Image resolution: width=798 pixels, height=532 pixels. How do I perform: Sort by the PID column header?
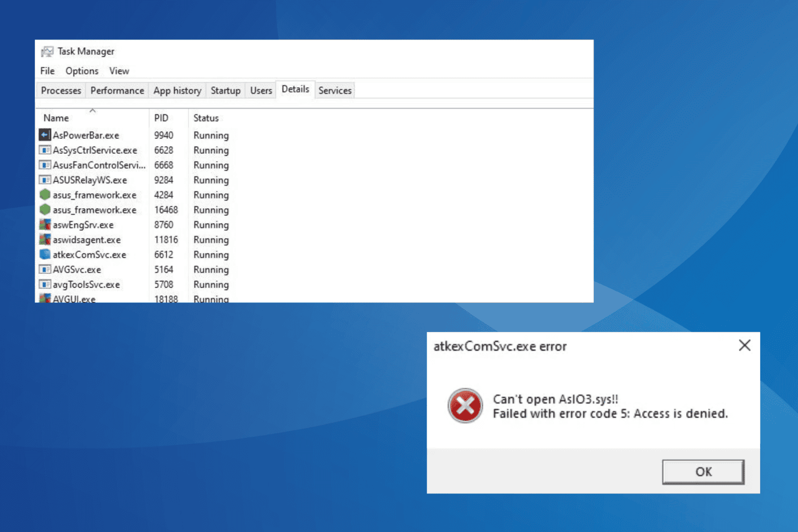(x=161, y=118)
